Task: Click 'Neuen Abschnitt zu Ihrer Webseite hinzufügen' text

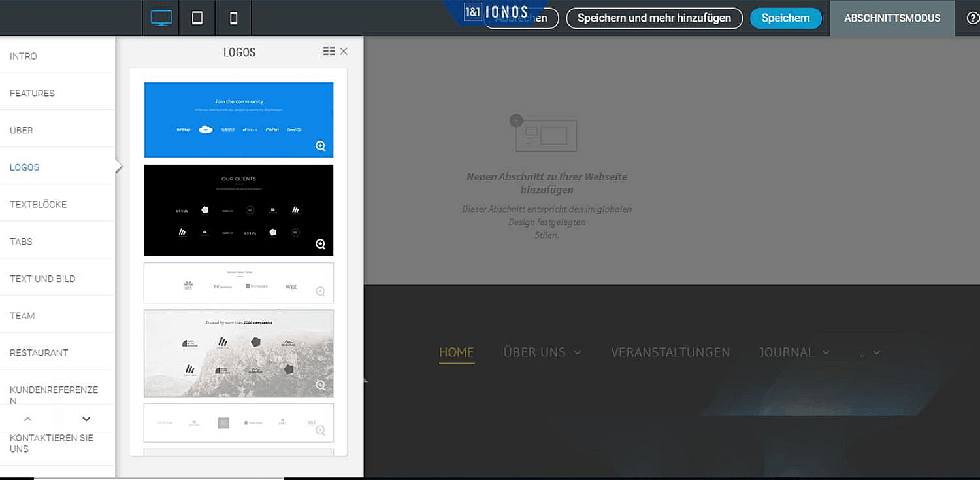Action: point(547,183)
